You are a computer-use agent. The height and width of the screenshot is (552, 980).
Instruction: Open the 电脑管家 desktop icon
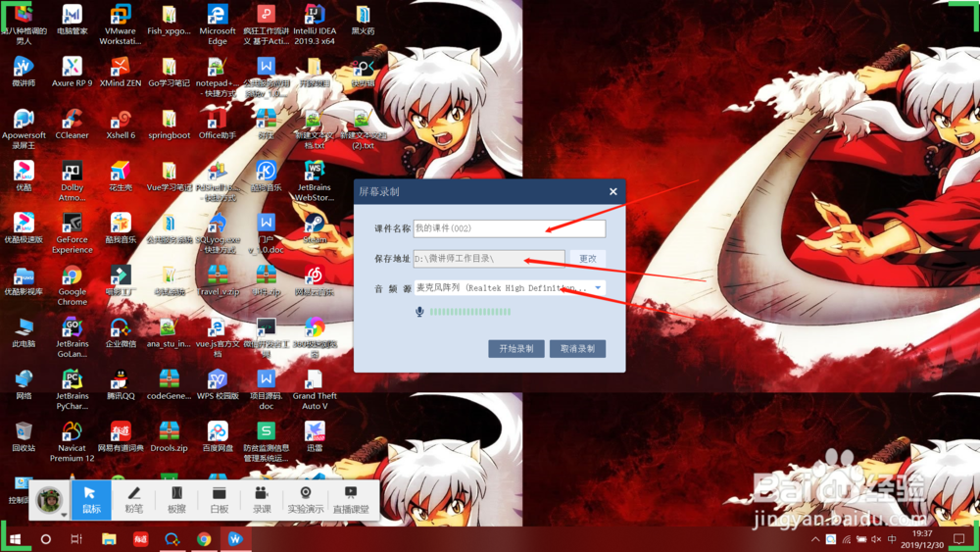click(72, 20)
